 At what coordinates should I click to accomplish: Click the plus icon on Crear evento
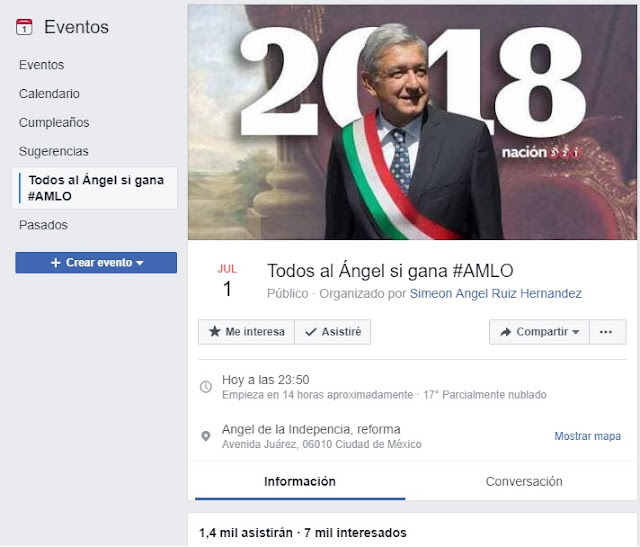[56, 262]
